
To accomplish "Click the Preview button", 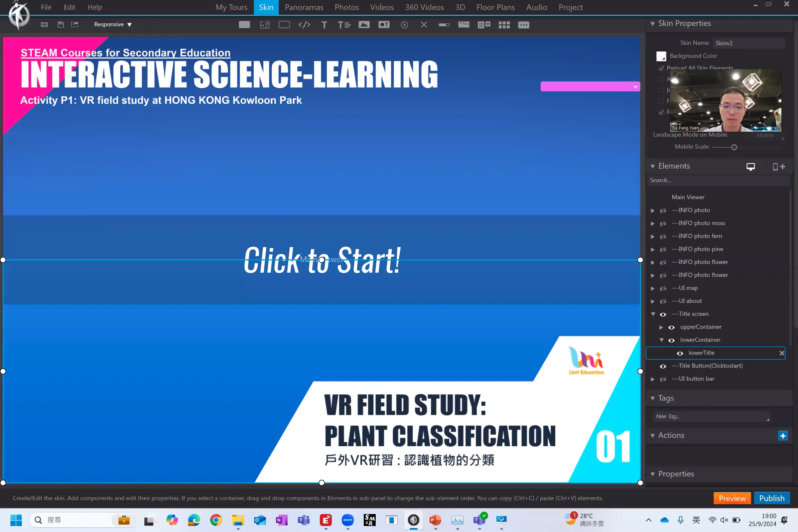I will (732, 498).
